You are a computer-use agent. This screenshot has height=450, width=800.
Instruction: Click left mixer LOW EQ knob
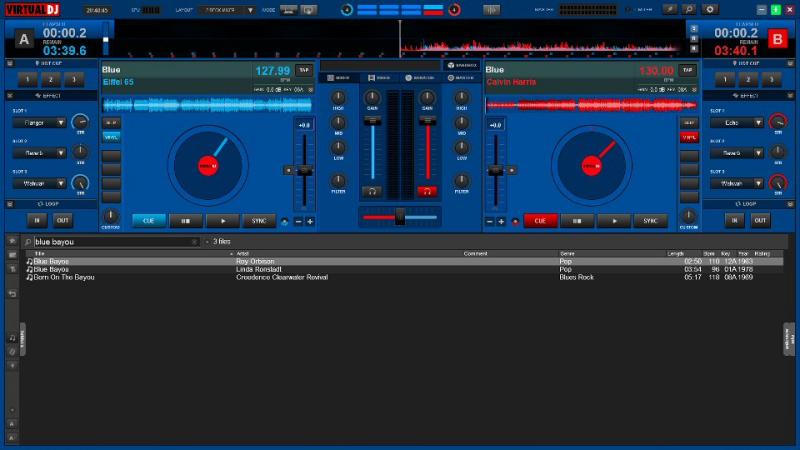click(x=338, y=147)
